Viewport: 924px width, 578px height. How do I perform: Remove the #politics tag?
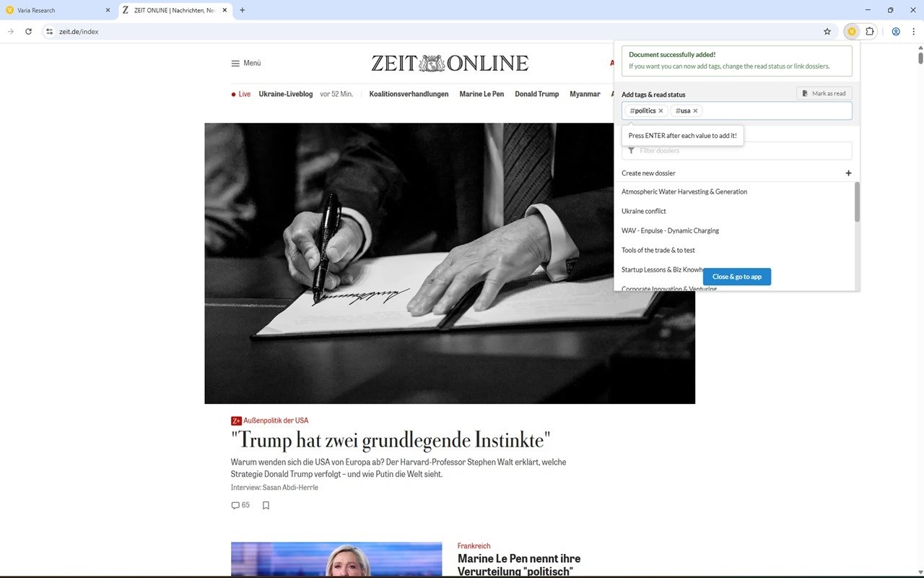click(661, 111)
